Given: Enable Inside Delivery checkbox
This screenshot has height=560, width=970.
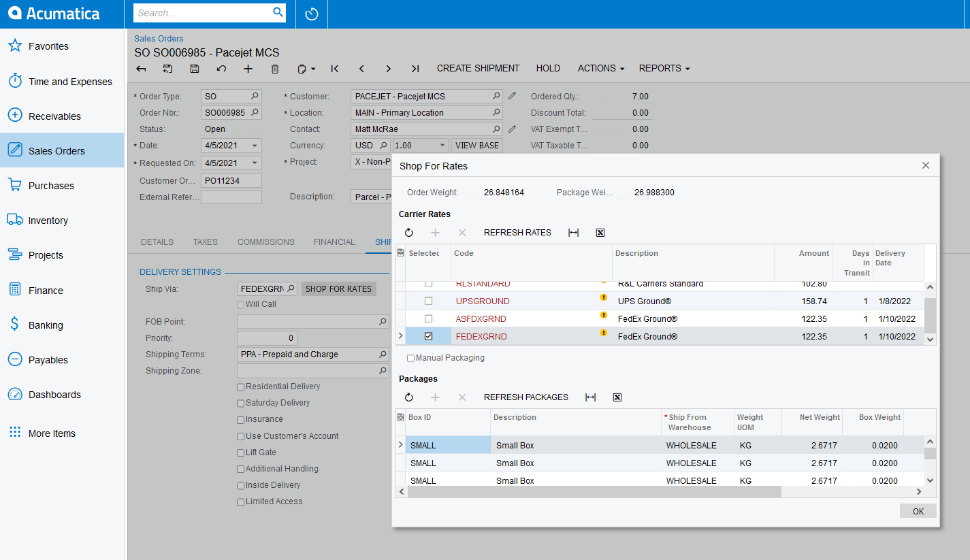Looking at the screenshot, I should [240, 485].
